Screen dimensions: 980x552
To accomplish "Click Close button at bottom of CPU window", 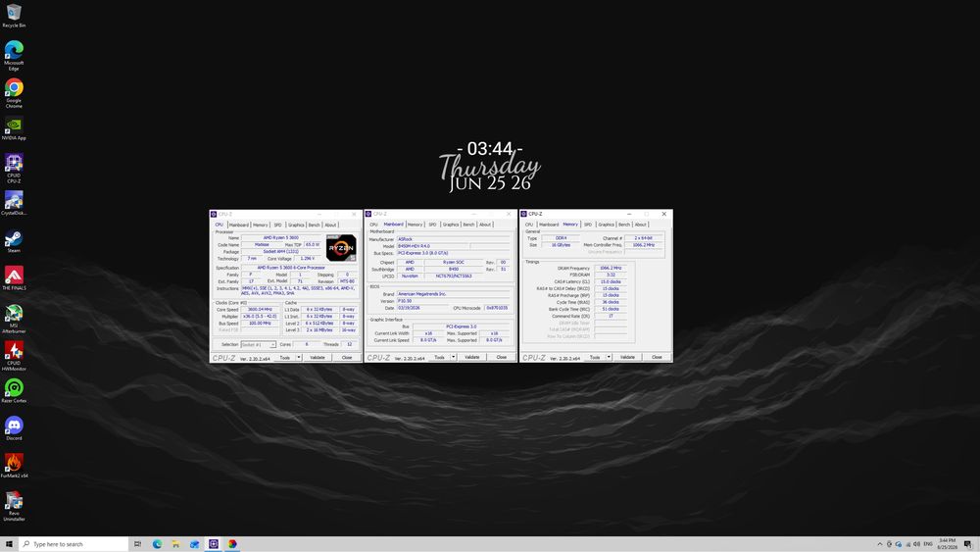I will point(347,358).
